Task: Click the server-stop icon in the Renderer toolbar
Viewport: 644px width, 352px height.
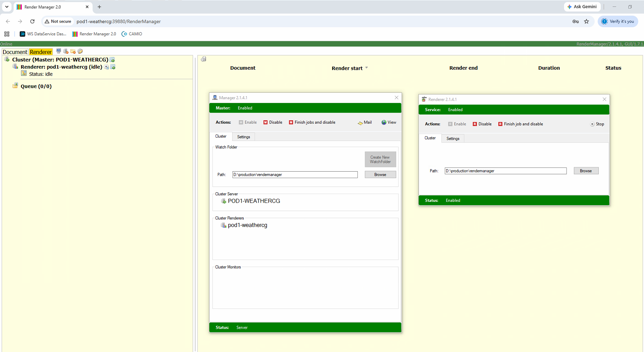Action: pyautogui.click(x=66, y=51)
